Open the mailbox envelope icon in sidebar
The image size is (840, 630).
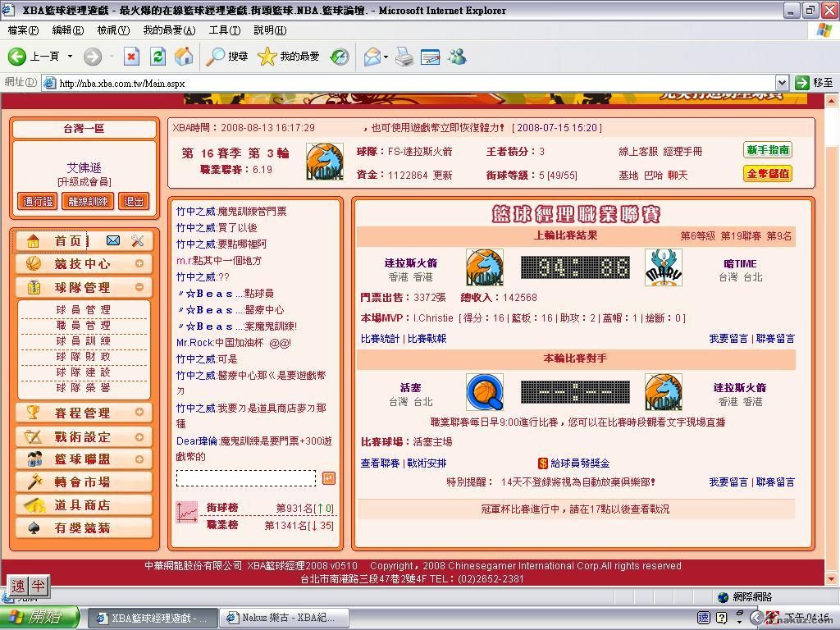pyautogui.click(x=113, y=240)
